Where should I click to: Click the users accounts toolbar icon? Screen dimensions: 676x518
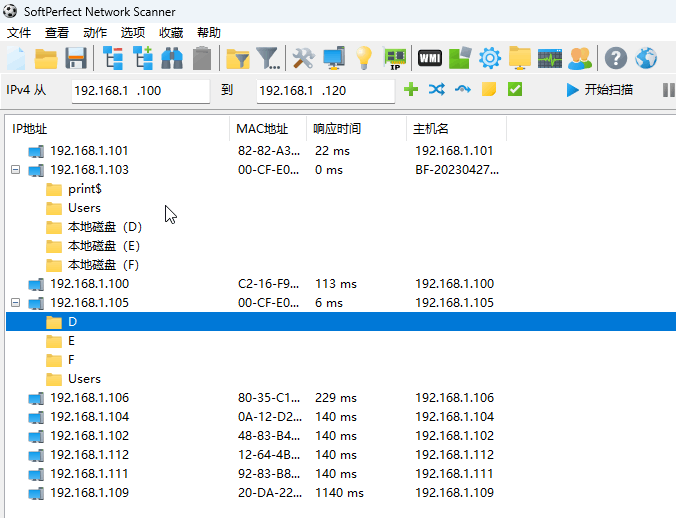coord(580,58)
